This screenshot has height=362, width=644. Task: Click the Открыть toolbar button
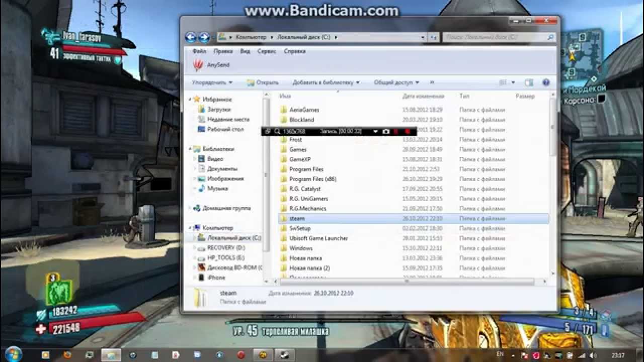click(x=263, y=82)
